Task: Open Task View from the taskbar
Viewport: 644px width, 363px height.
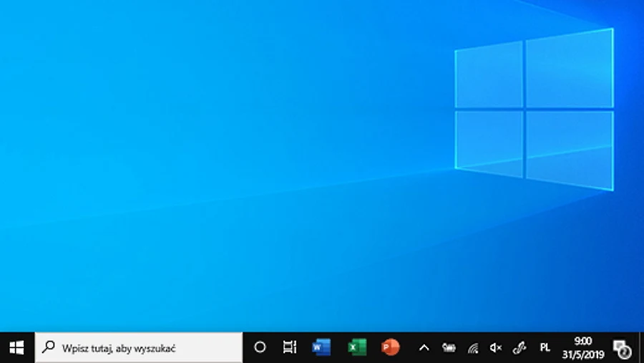Action: pyautogui.click(x=290, y=347)
